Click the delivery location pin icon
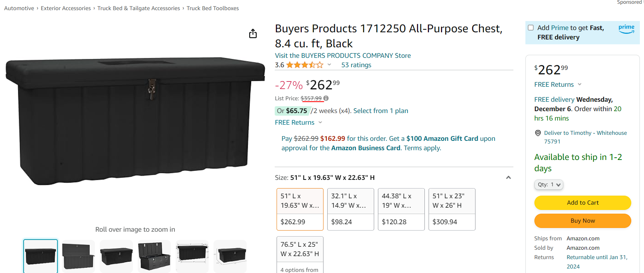The height and width of the screenshot is (273, 644). (538, 133)
